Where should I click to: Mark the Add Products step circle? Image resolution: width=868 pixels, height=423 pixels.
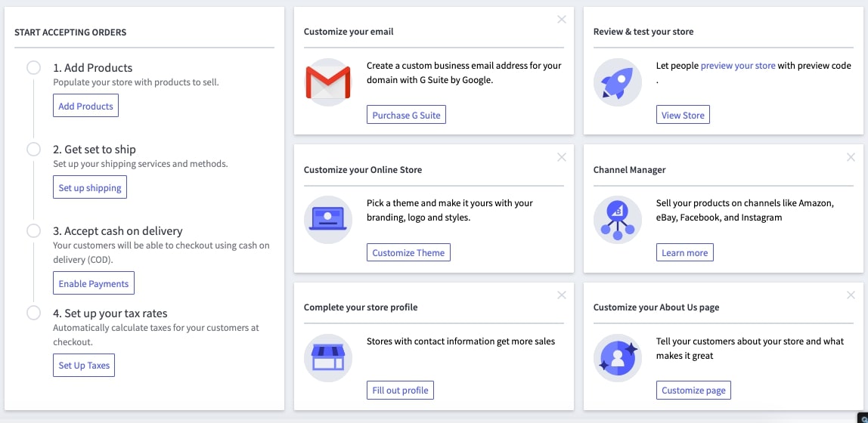(33, 67)
